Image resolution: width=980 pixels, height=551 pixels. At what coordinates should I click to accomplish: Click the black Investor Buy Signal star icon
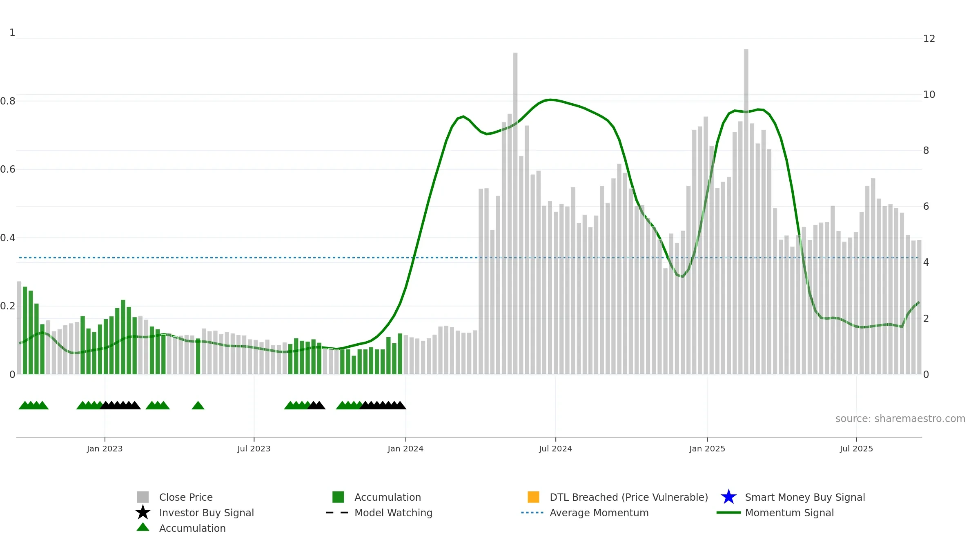143,512
